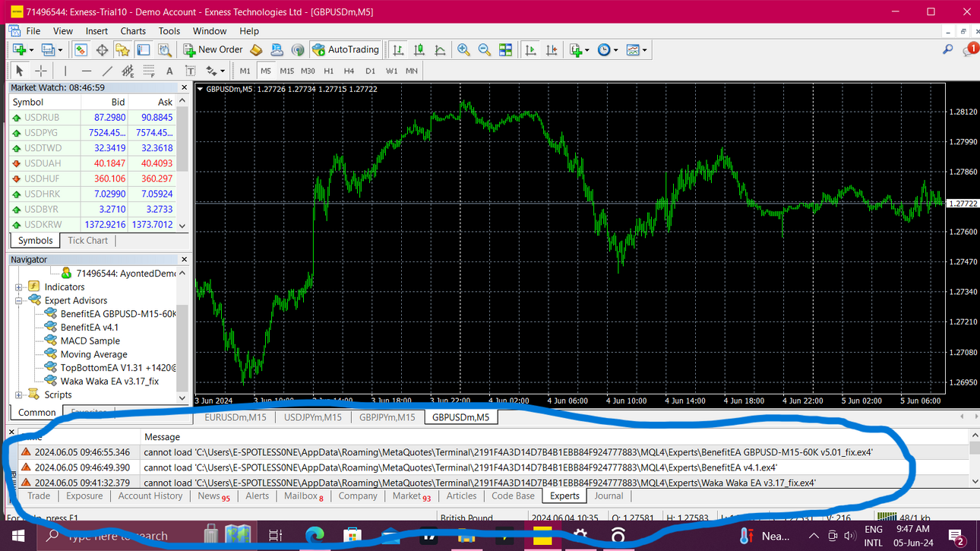Select the Draw Trendline tool
This screenshot has width=980, height=551.
click(107, 71)
